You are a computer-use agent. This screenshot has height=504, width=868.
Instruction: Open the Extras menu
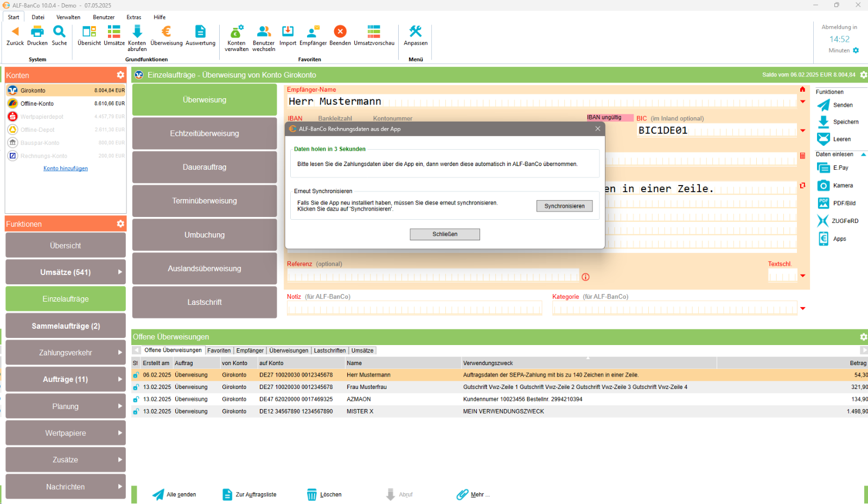[x=134, y=17]
